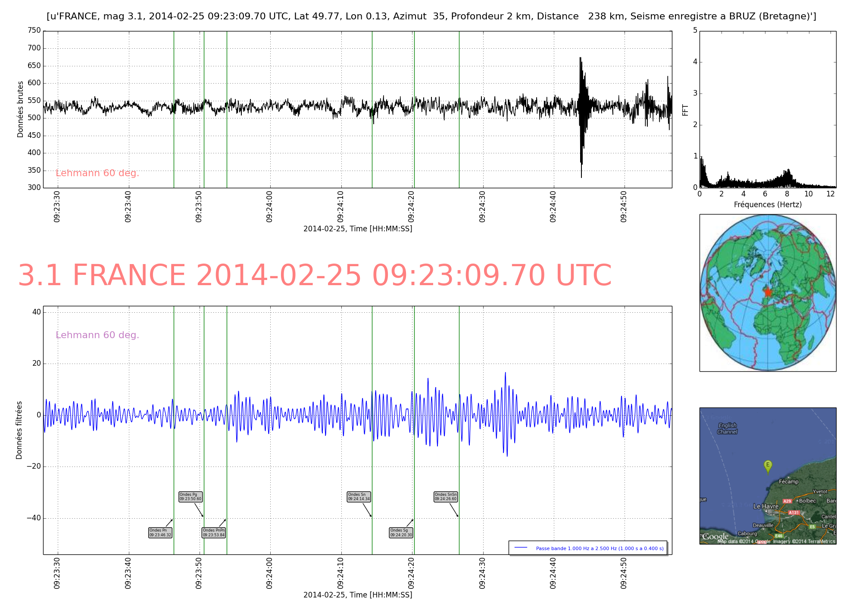This screenshot has width=862, height=616.
Task: Click the Ondes Sg annotation box
Action: [401, 533]
